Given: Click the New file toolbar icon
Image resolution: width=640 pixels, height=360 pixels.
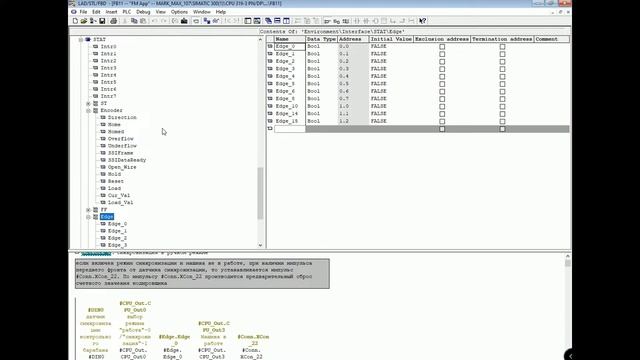Looking at the screenshot, I should [x=75, y=21].
